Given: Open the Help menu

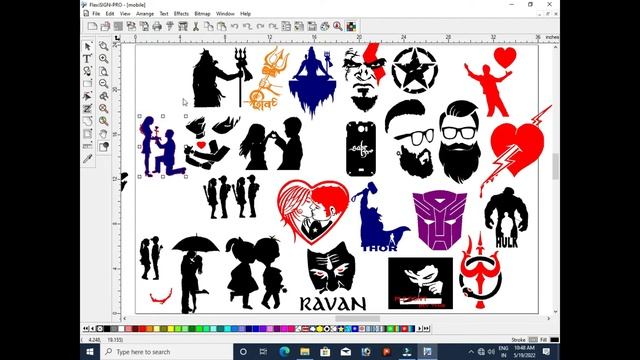Looking at the screenshot, I should 245,13.
